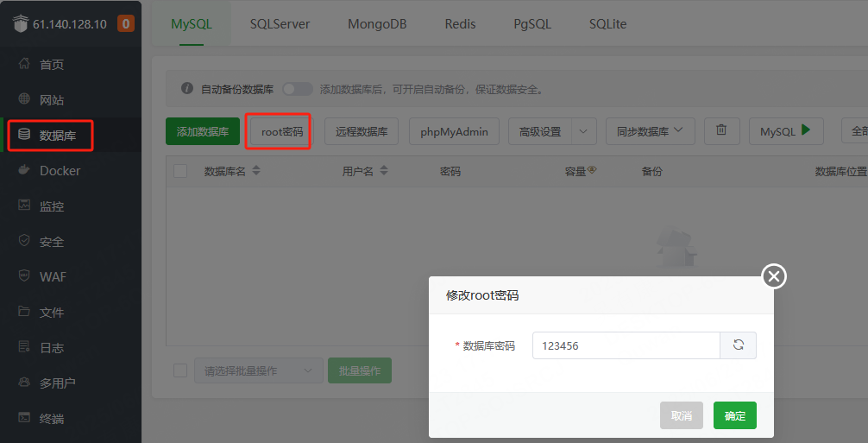The height and width of the screenshot is (443, 868).
Task: Switch to the SQLServer tab
Action: pos(280,24)
